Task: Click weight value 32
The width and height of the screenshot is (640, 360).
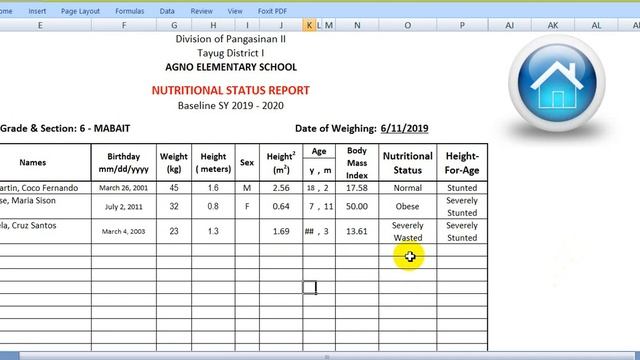Action: click(x=174, y=207)
